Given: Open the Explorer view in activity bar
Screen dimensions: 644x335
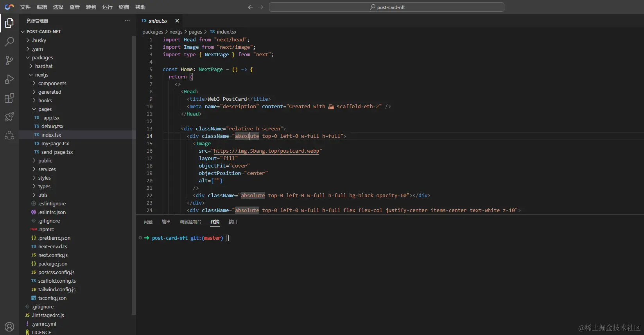Looking at the screenshot, I should tap(9, 23).
